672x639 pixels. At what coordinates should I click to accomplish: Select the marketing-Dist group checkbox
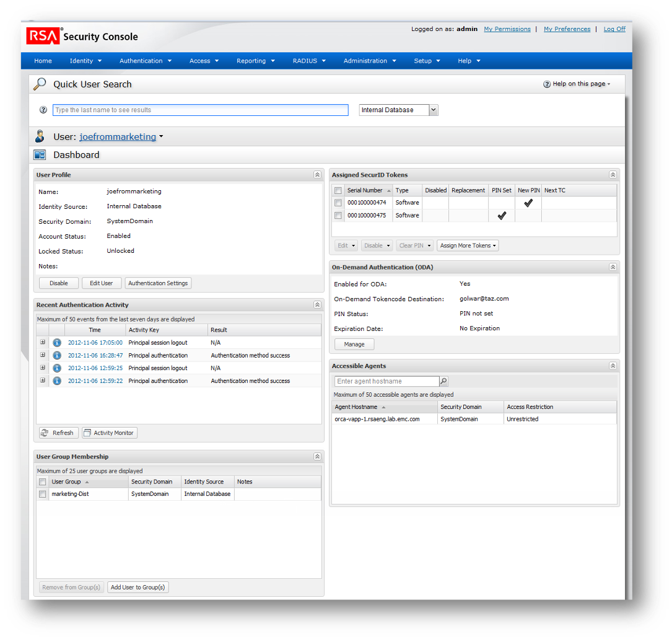coord(43,494)
